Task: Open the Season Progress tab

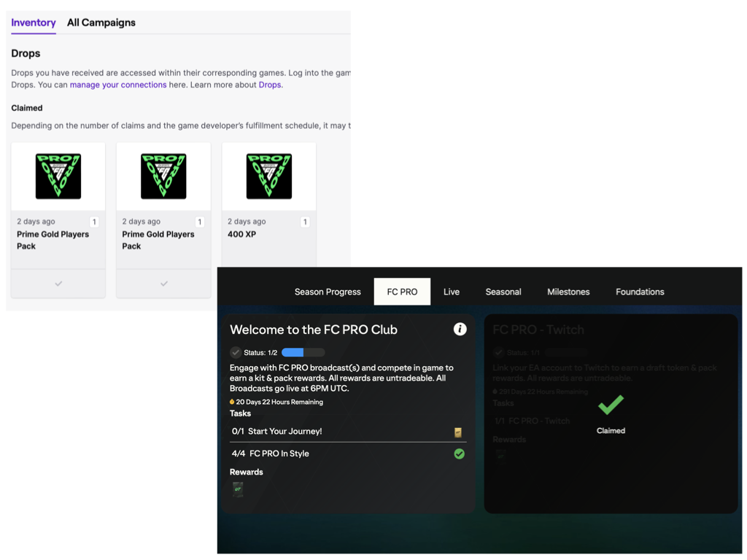Action: click(328, 292)
